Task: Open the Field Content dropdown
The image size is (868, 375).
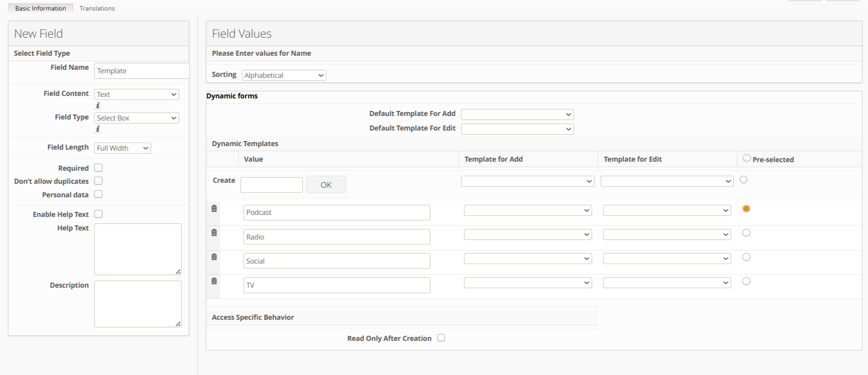Action: click(137, 94)
